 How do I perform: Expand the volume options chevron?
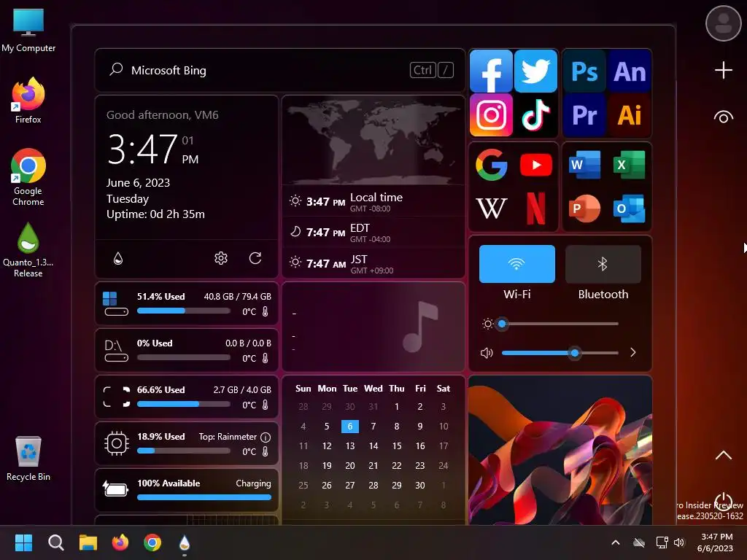(632, 352)
